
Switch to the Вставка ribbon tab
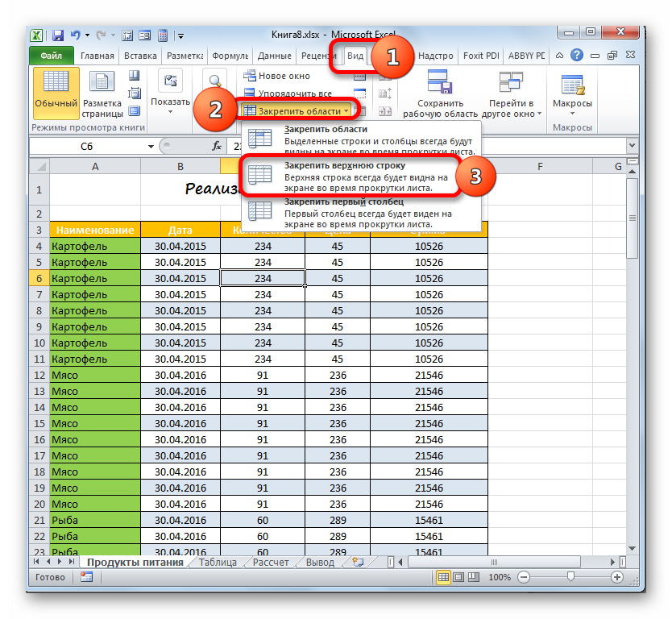tap(140, 56)
